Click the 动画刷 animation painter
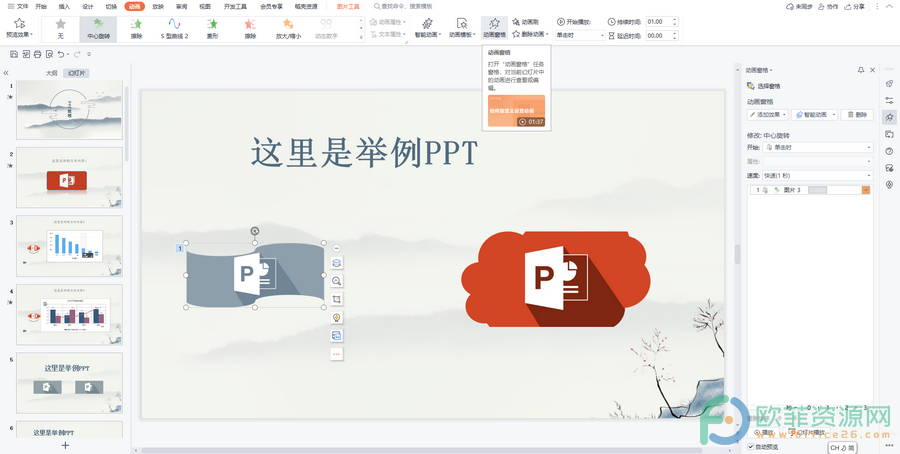Image resolution: width=900 pixels, height=454 pixels. [x=526, y=22]
